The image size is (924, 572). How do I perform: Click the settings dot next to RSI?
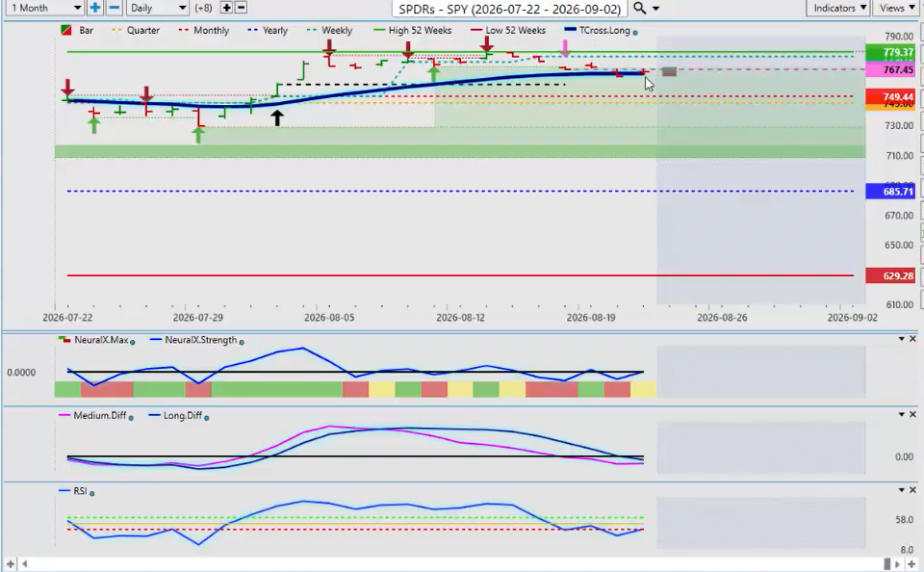pos(92,493)
